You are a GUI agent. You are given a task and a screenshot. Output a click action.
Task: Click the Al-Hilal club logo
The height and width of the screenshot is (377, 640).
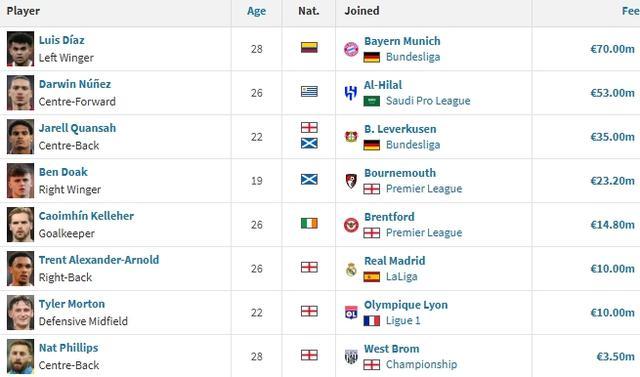point(351,93)
